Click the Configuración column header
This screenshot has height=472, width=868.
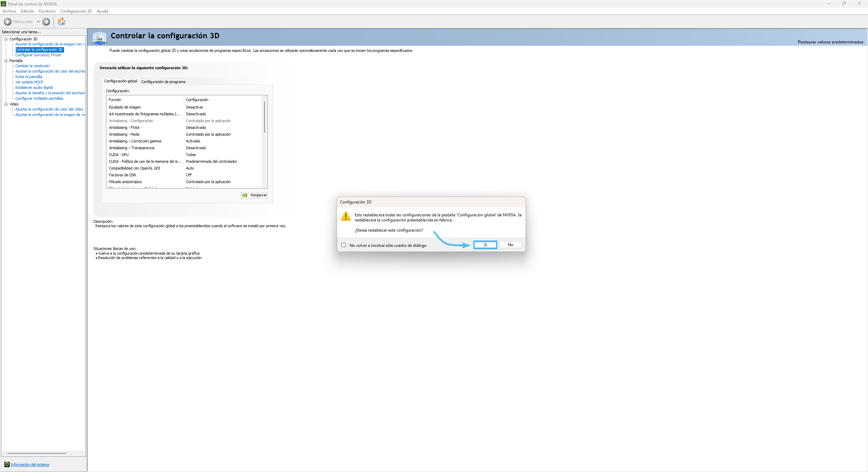223,100
